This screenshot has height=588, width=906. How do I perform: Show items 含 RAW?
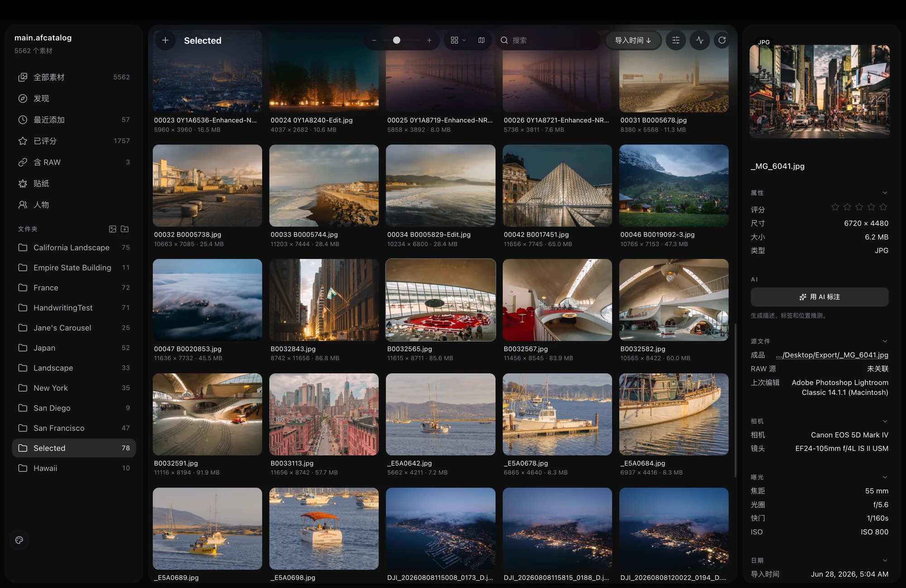coord(74,163)
